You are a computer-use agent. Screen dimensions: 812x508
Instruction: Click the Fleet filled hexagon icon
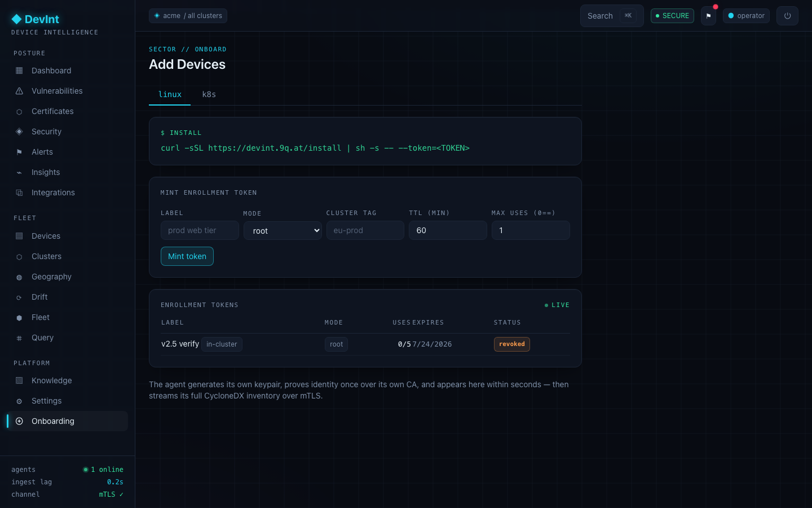click(19, 318)
